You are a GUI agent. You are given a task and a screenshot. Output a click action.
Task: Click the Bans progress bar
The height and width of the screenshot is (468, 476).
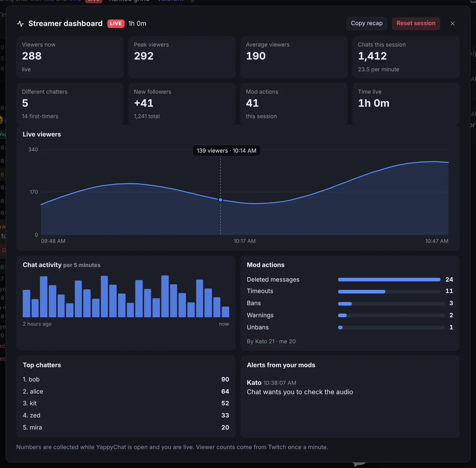(x=391, y=304)
